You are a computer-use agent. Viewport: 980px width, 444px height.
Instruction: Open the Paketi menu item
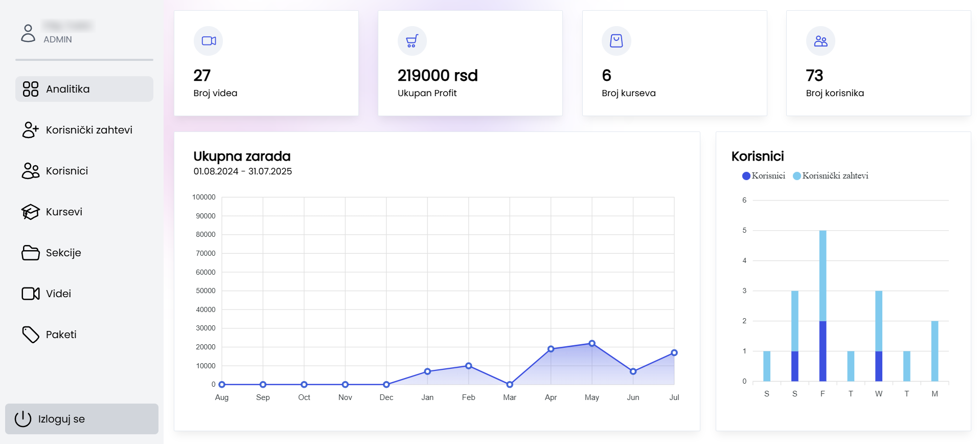(x=61, y=335)
